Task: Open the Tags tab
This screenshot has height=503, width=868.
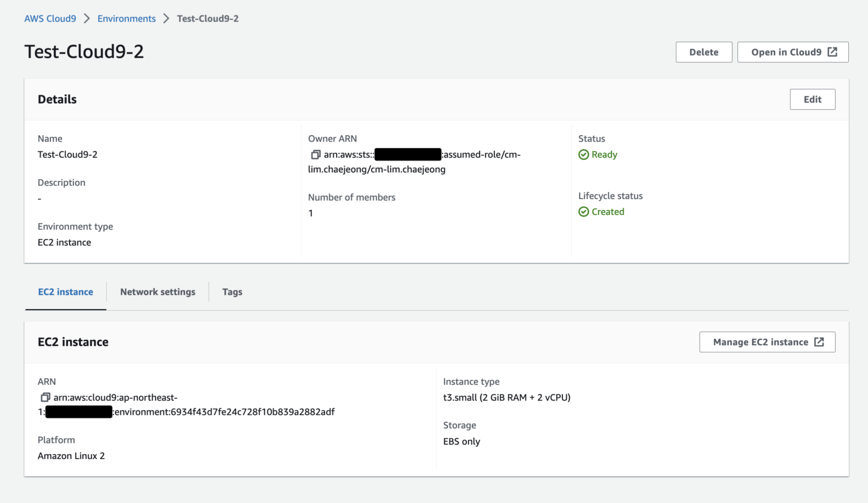Action: (x=232, y=292)
